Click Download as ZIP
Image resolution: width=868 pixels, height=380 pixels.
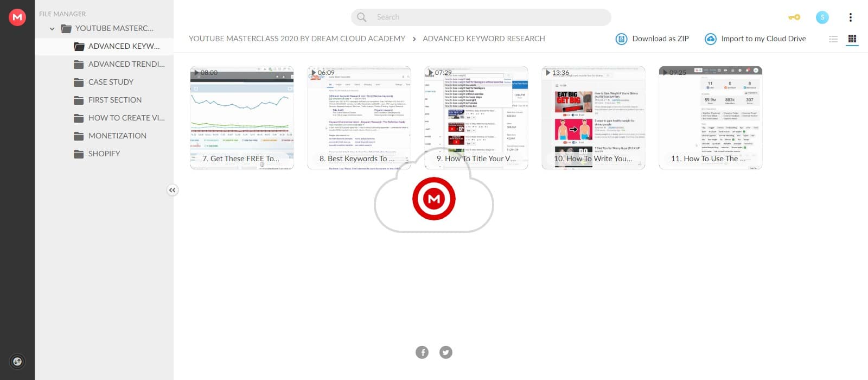click(653, 39)
